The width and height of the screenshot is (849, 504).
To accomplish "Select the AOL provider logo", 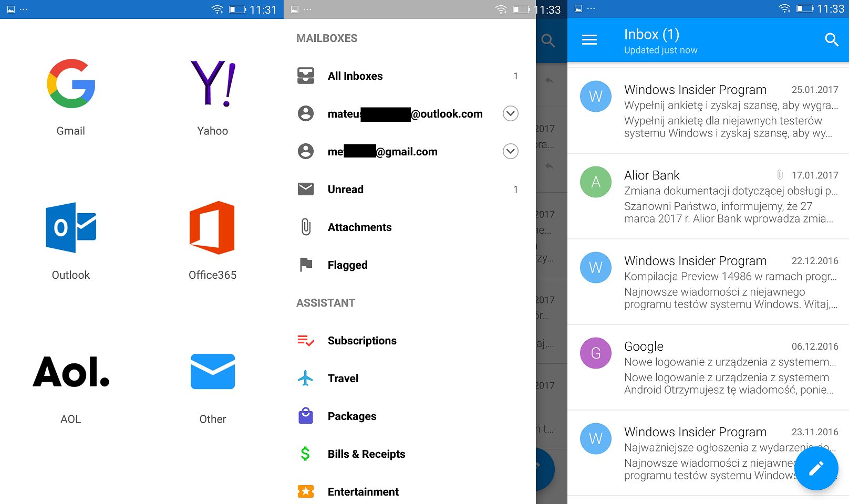I will pos(71,372).
